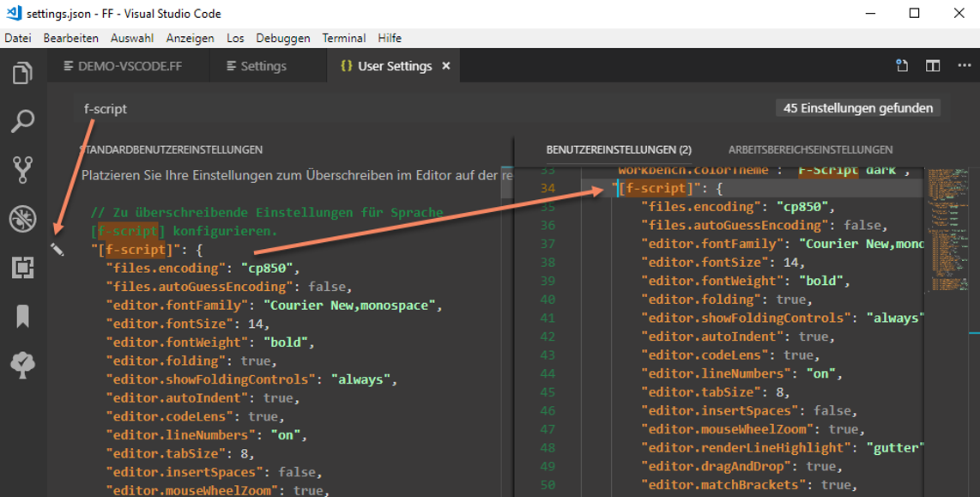This screenshot has height=497, width=980.
Task: Click "editor.fontSize" on line 38
Action: pyautogui.click(x=705, y=263)
